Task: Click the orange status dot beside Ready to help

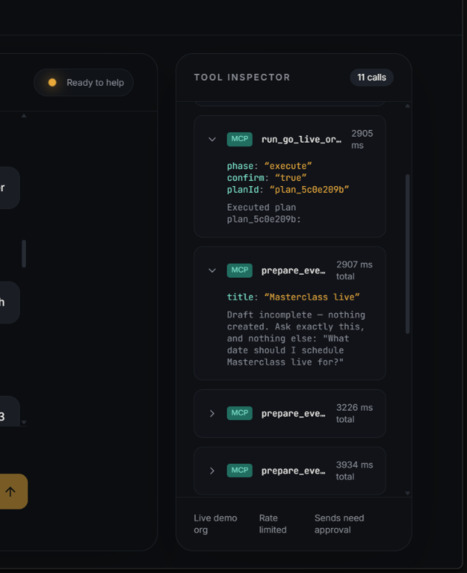Action: click(x=52, y=83)
